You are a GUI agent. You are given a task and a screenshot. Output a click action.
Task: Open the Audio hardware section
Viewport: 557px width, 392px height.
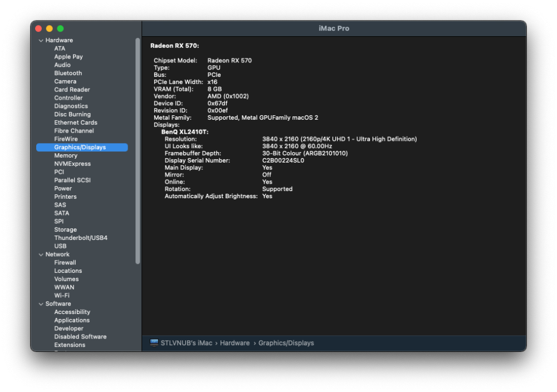[62, 65]
